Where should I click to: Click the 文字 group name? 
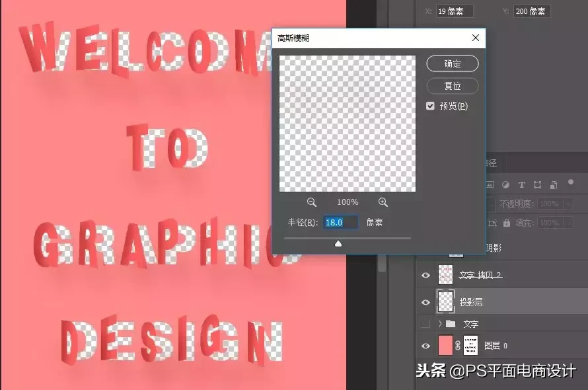click(471, 324)
